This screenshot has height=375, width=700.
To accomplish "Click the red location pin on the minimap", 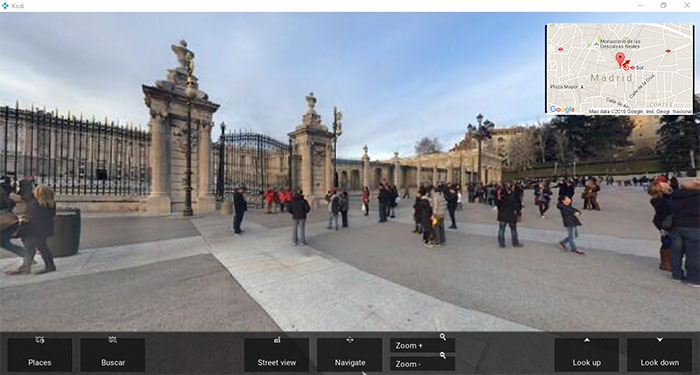I will 620,58.
